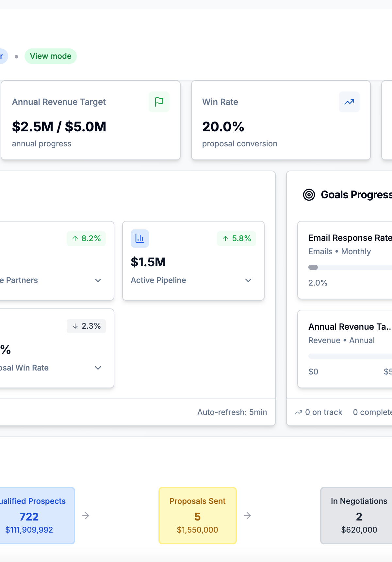The width and height of the screenshot is (392, 562).
Task: Click the Annual Revenue goal progress bar
Action: coord(350,356)
